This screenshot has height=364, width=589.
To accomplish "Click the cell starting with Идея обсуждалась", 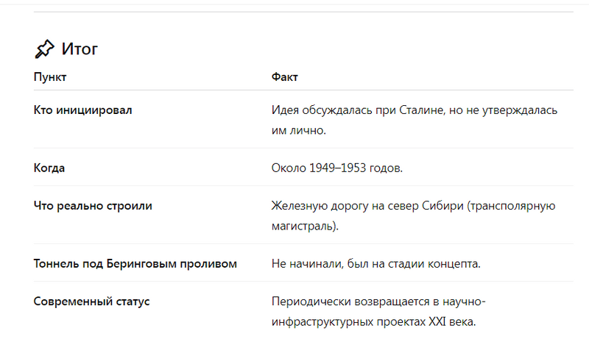I will 414,120.
